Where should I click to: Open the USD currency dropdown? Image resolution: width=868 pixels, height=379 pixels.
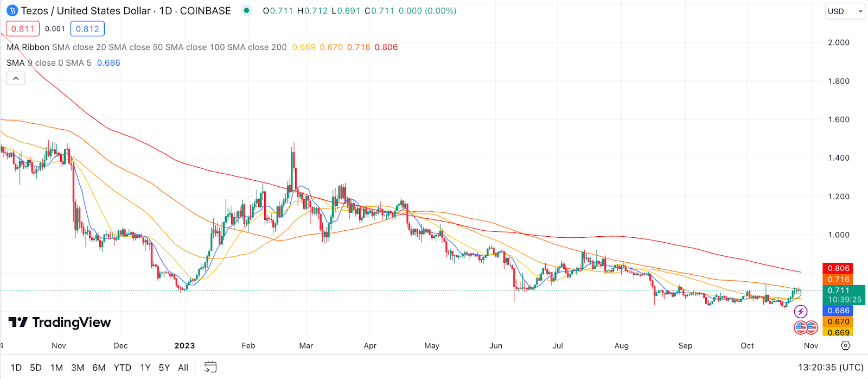point(845,11)
